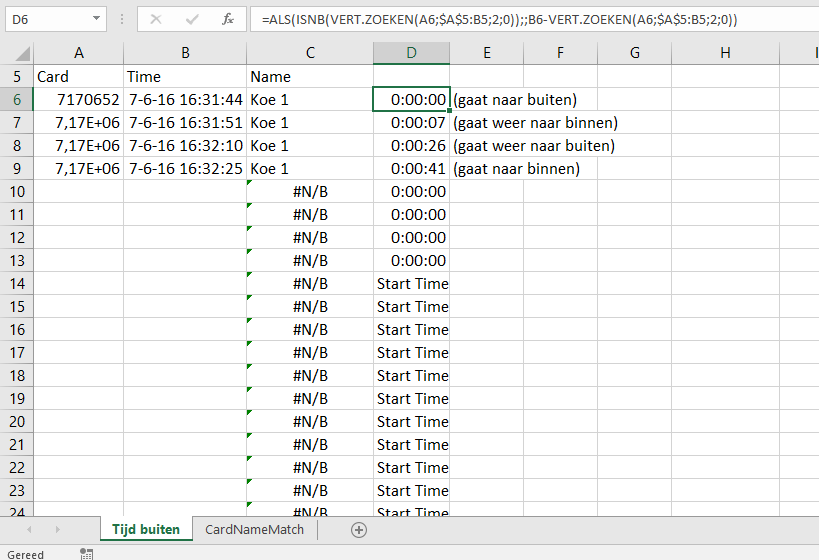Image resolution: width=819 pixels, height=560 pixels.
Task: Click the #N/B cell in row 22
Action: tap(310, 468)
